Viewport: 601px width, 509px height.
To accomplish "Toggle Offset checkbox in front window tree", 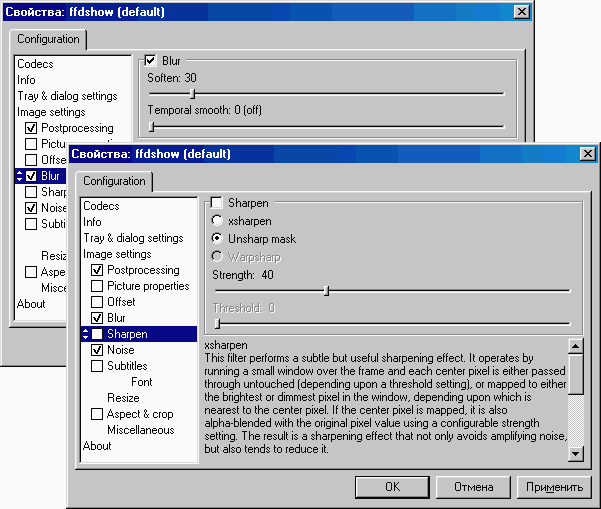I will [x=97, y=302].
